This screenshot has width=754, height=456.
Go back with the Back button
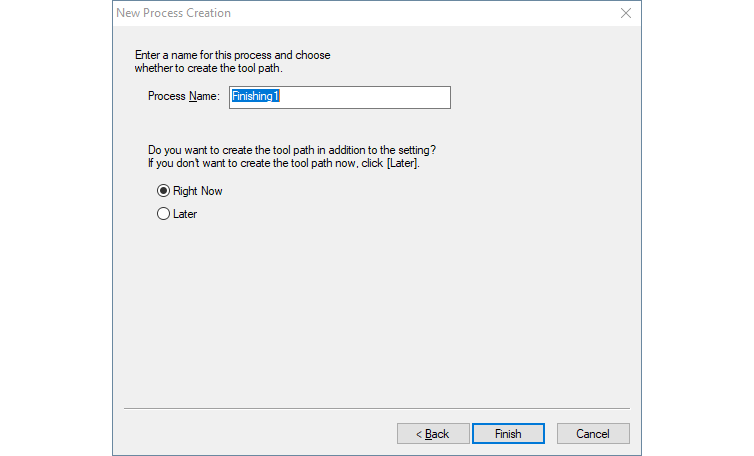click(433, 433)
